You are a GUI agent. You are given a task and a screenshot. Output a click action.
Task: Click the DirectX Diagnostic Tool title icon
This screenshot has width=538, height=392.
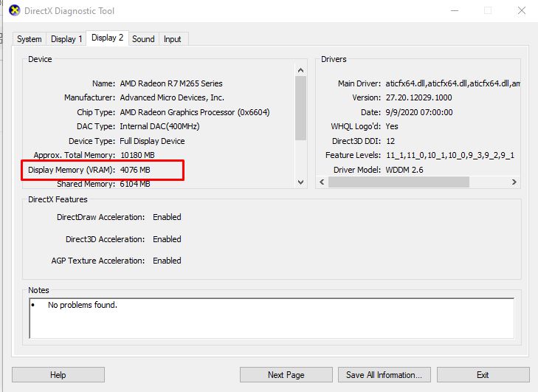[15, 10]
